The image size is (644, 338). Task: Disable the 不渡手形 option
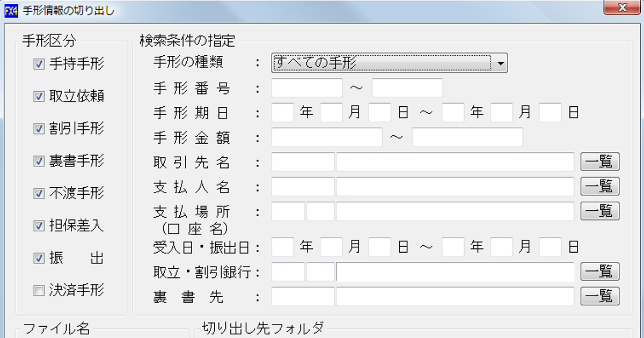pos(39,193)
